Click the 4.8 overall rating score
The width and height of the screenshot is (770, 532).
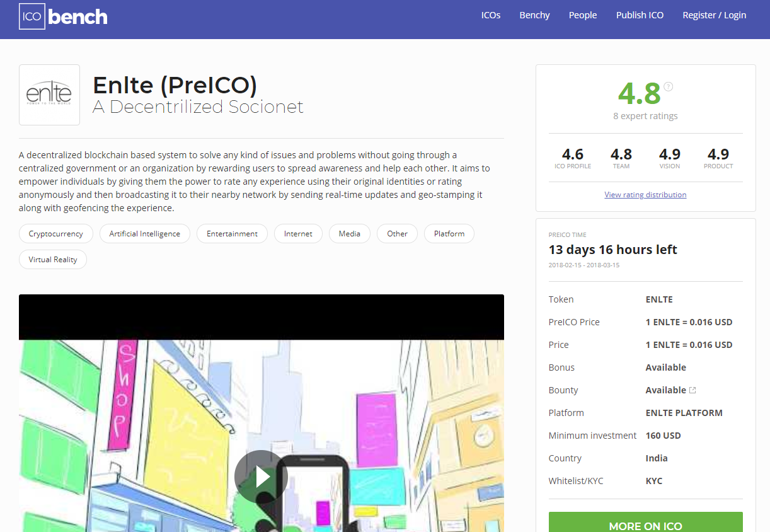click(639, 93)
